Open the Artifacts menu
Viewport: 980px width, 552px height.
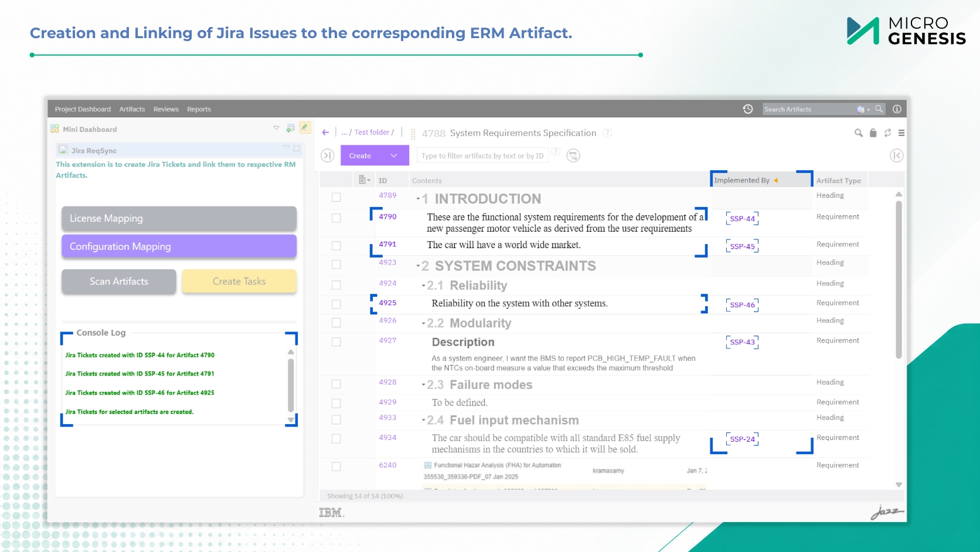132,109
